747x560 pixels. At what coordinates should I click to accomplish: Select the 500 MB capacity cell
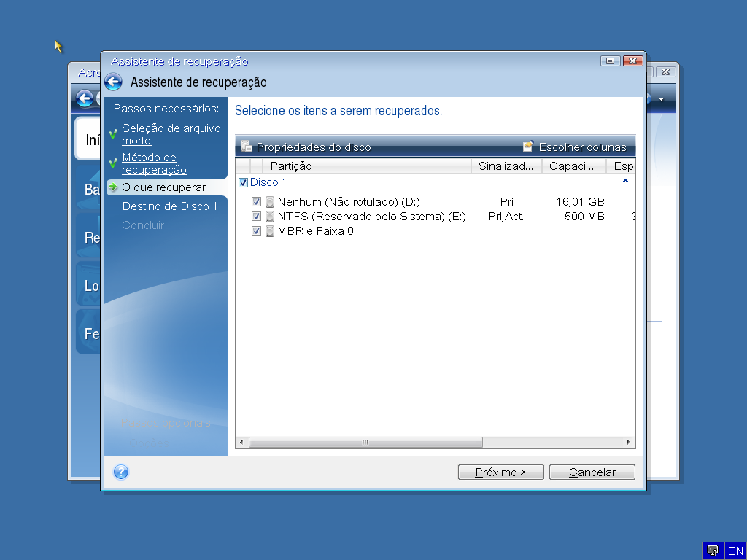click(584, 217)
